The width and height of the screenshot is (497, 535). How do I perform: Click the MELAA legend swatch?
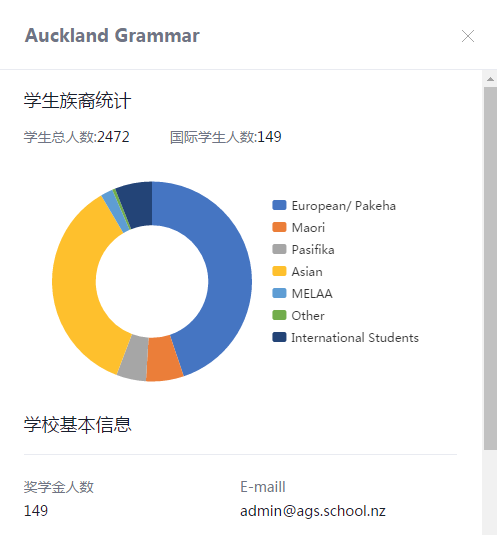[279, 293]
